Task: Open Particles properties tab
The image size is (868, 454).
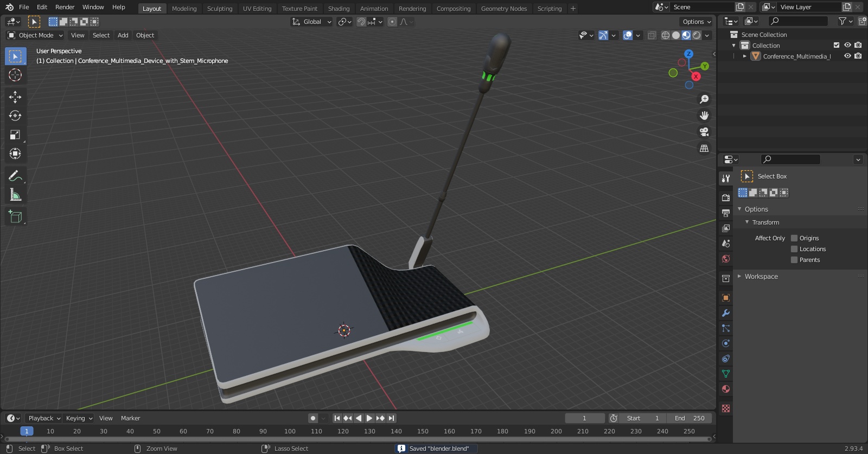Action: click(x=726, y=328)
